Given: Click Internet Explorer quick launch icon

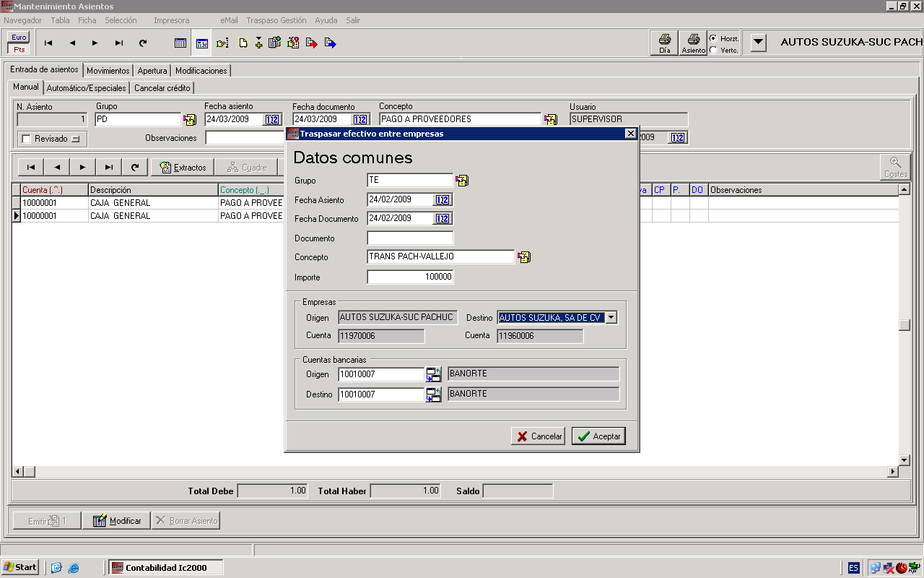Looking at the screenshot, I should (74, 568).
